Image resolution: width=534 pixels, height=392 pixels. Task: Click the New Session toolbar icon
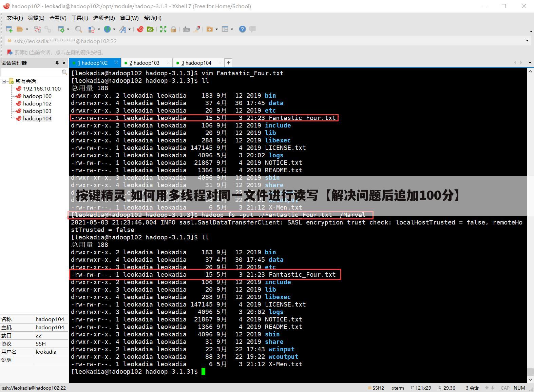9,29
